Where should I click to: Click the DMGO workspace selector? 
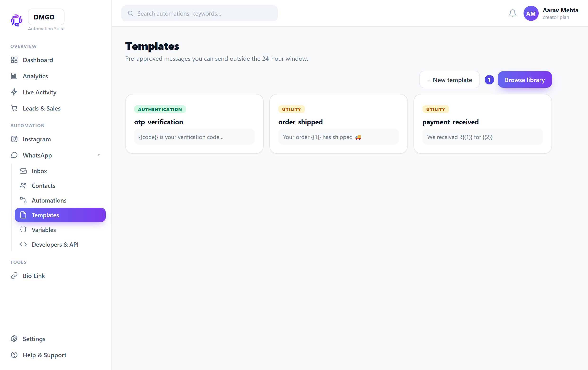46,17
